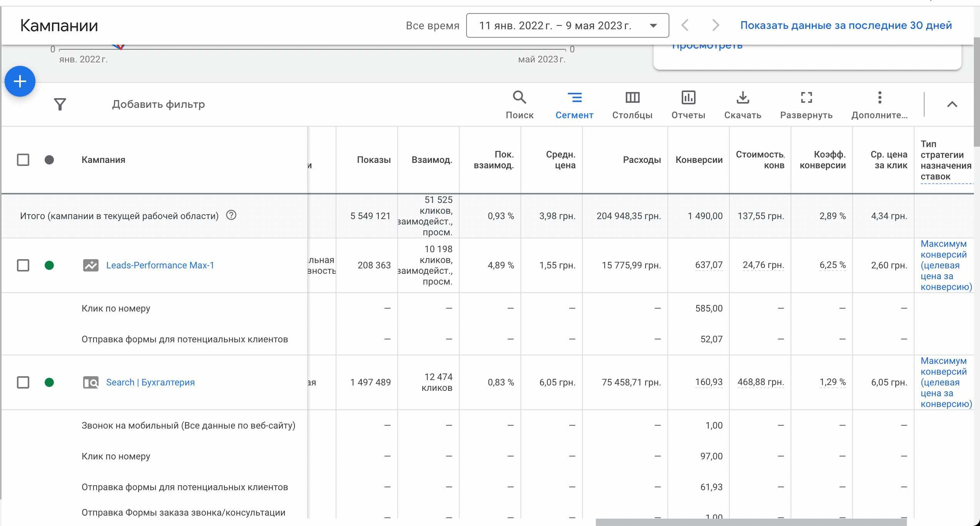Click the Скачать download icon
The image size is (980, 526).
click(x=743, y=105)
